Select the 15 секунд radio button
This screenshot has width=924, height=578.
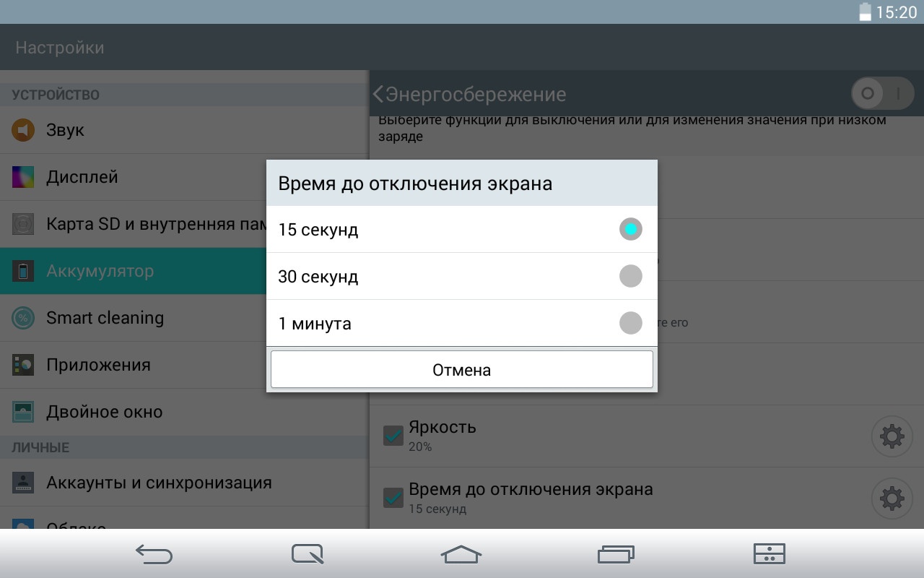pyautogui.click(x=630, y=230)
